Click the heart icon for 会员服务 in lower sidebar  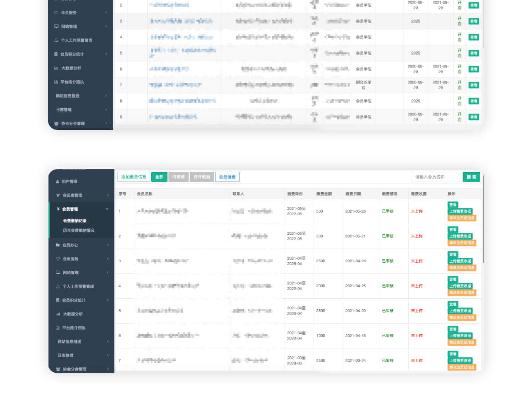(x=58, y=259)
